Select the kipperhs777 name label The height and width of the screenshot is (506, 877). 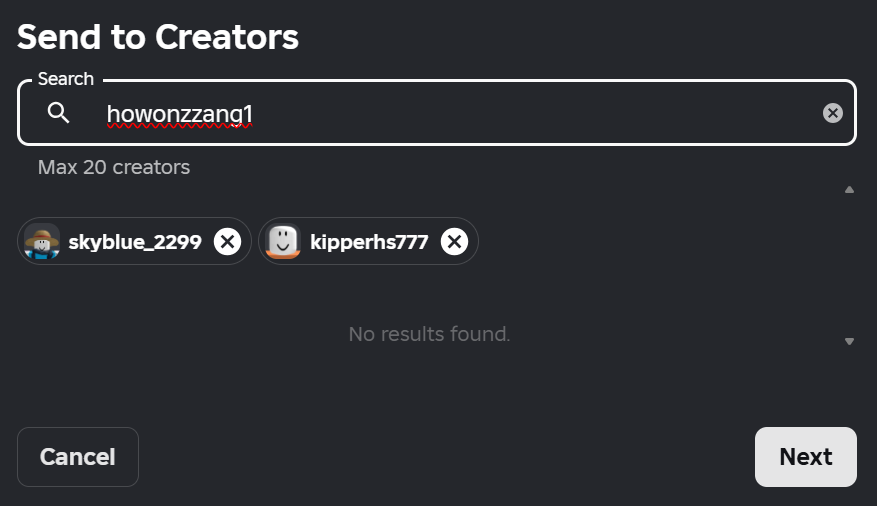369,242
